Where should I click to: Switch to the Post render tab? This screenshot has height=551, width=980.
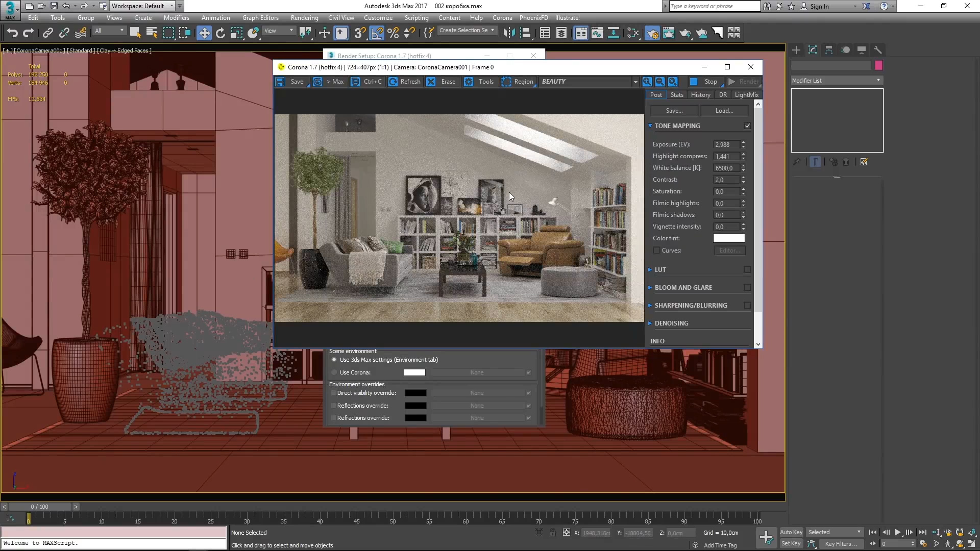tap(655, 94)
